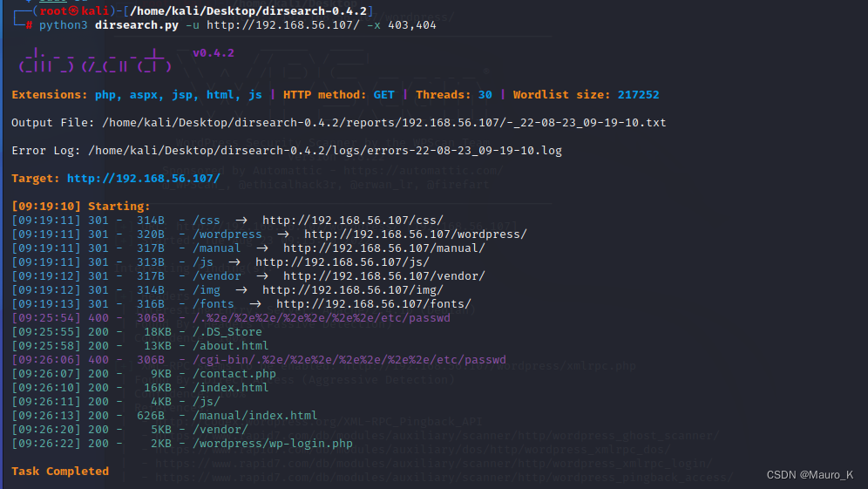Click the redirect URL http://192.168.56.107/css/

pyautogui.click(x=353, y=221)
